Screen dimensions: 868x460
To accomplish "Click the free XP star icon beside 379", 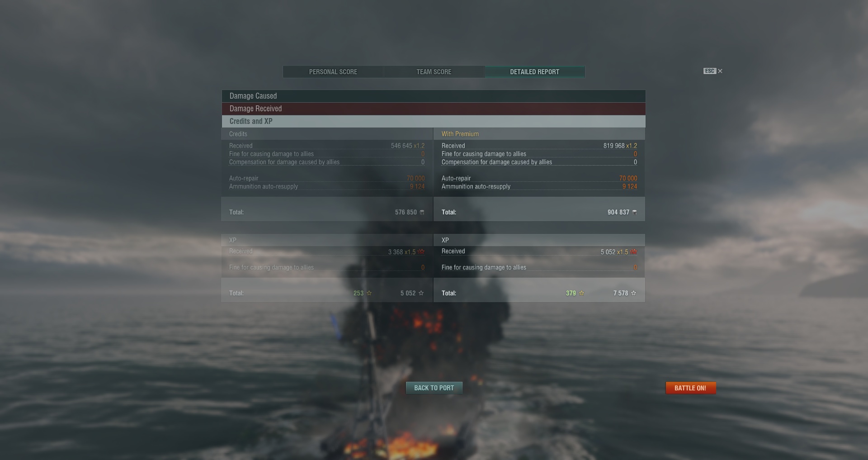I will [x=581, y=293].
